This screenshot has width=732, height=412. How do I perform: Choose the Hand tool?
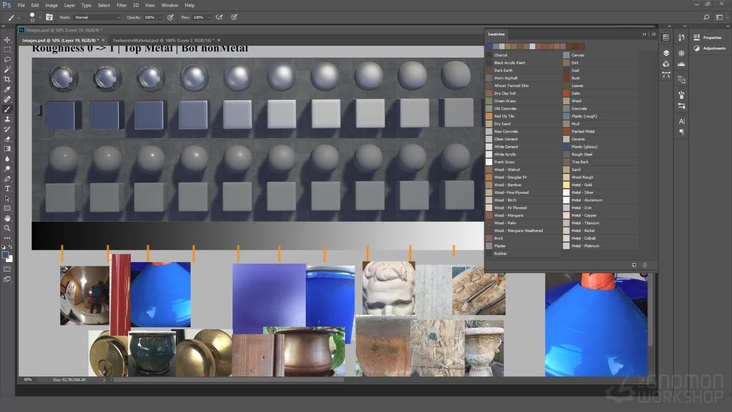(7, 218)
